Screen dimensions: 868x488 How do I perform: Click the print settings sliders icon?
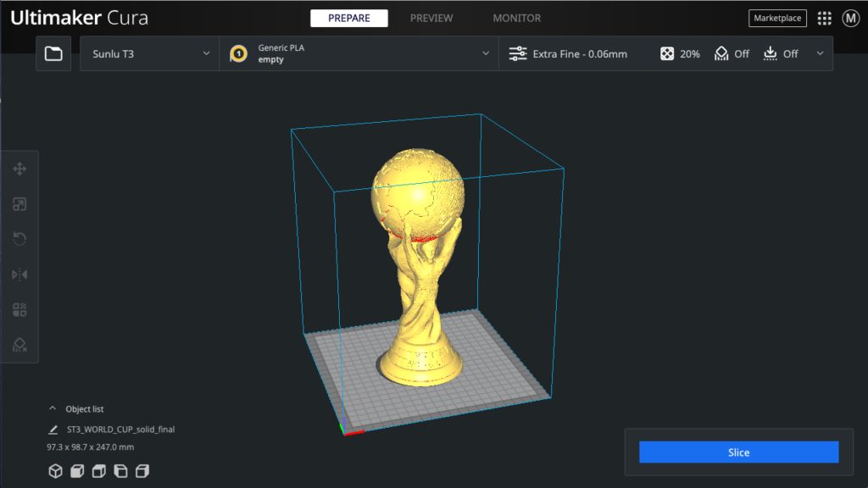[x=518, y=53]
